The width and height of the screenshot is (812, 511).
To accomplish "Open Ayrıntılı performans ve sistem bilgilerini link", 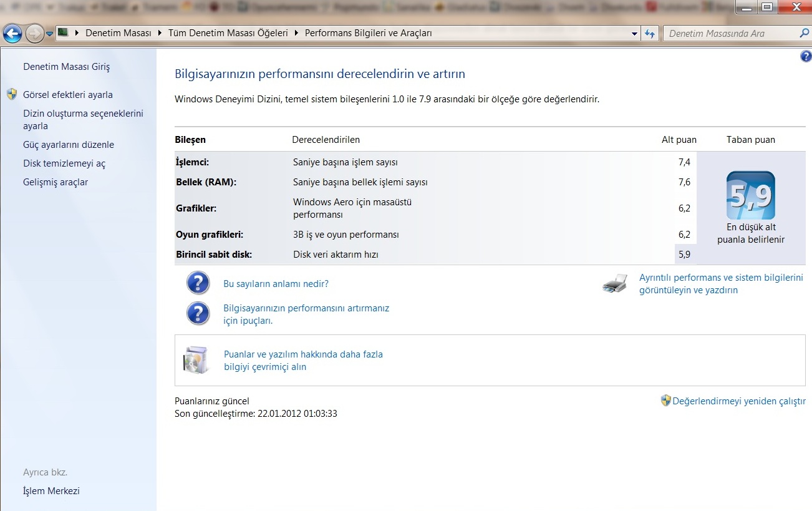I will (x=721, y=284).
